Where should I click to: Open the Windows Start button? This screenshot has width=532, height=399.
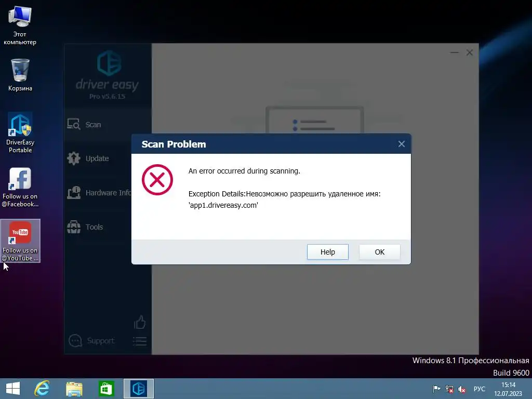point(13,389)
